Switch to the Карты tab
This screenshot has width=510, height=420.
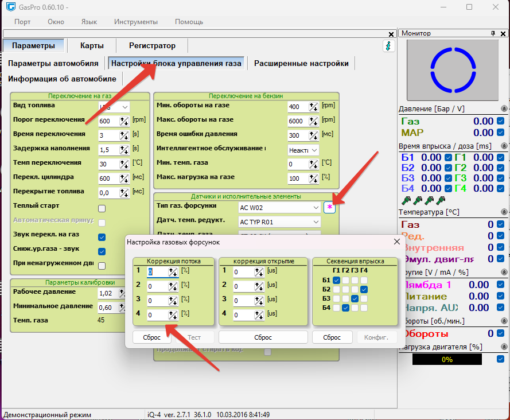(92, 45)
